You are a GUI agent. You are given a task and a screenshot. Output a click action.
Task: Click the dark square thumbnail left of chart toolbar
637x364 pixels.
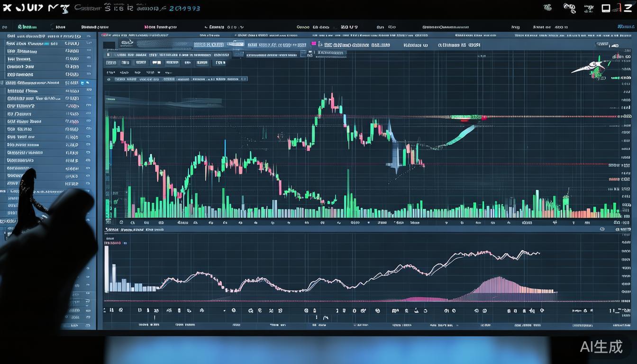pos(109,45)
